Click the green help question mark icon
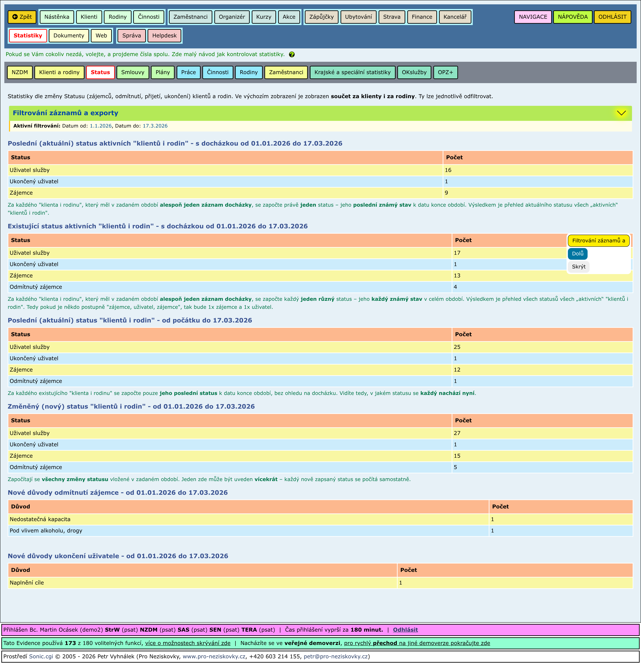Image resolution: width=641 pixels, height=672 pixels. [291, 54]
